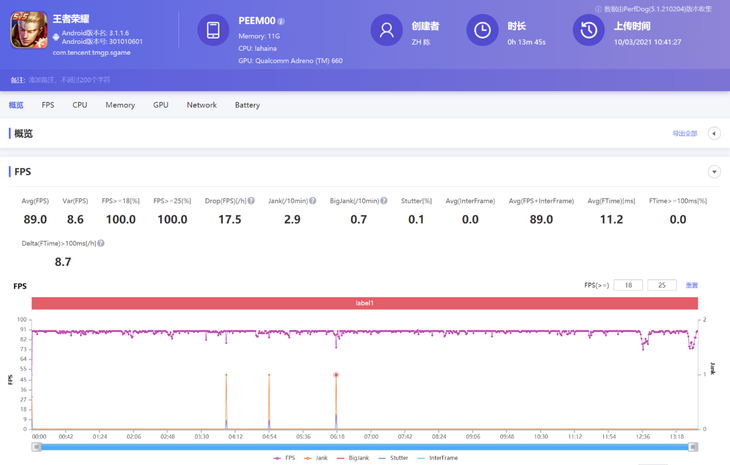This screenshot has width=730, height=465.
Task: Click help icon next to Drop(FPS)
Action: click(251, 201)
